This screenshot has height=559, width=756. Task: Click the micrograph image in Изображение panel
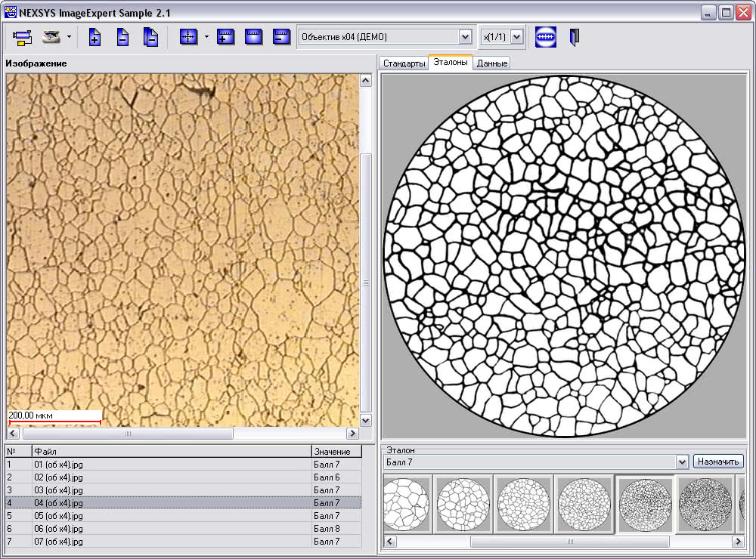coord(183,250)
